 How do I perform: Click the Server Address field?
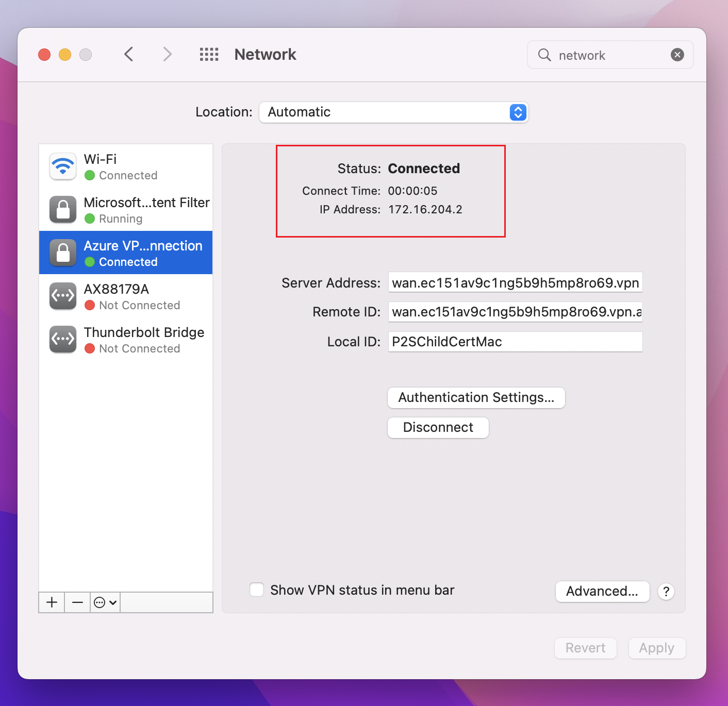click(x=516, y=282)
